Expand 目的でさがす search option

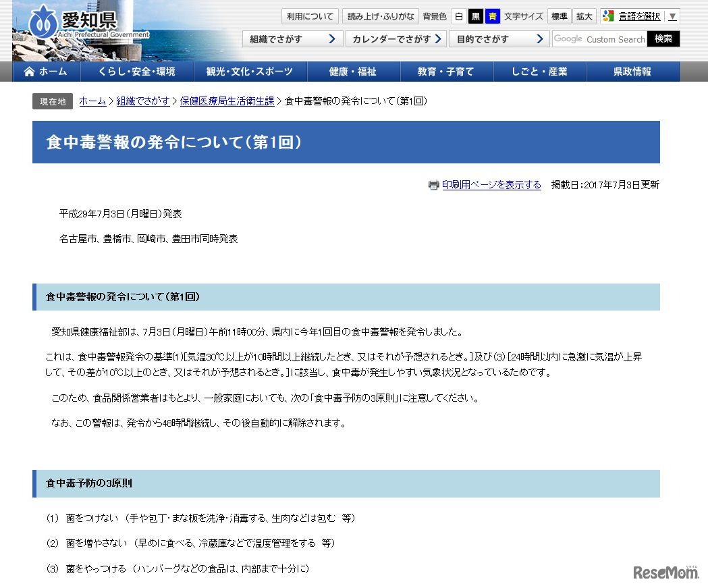[x=499, y=39]
